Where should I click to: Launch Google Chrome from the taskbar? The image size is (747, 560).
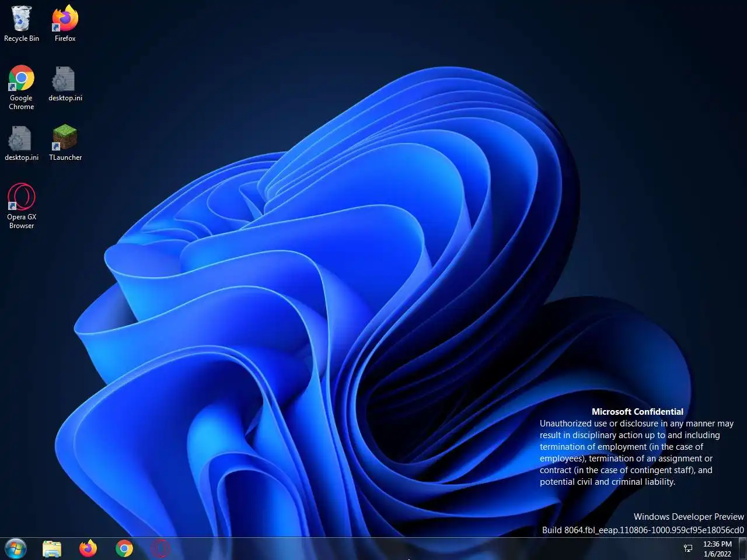click(124, 548)
